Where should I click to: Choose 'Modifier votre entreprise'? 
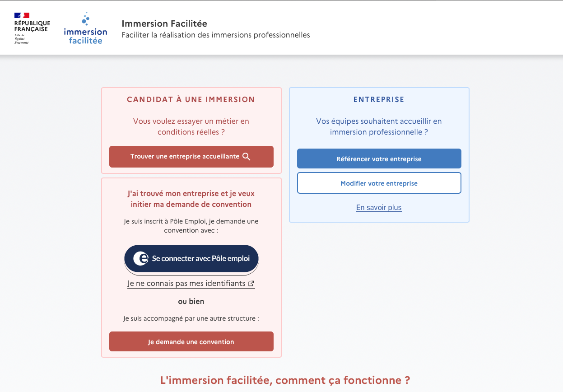(379, 183)
